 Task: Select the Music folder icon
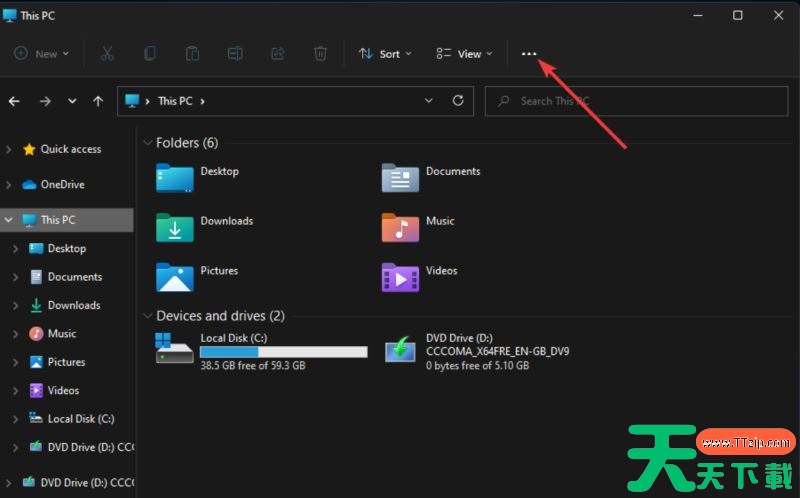[x=400, y=227]
